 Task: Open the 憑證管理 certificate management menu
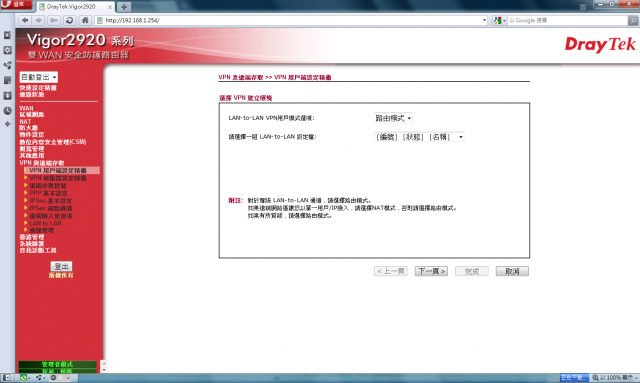click(x=32, y=237)
